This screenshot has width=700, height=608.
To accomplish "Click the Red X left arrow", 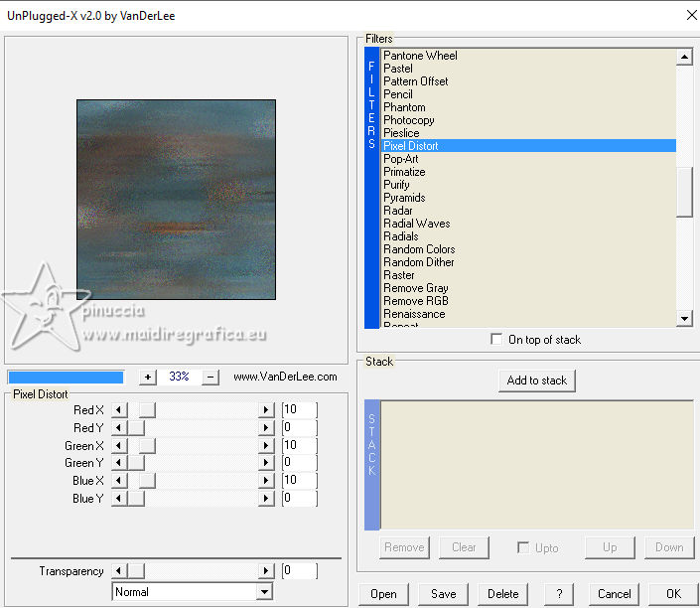I will [119, 409].
